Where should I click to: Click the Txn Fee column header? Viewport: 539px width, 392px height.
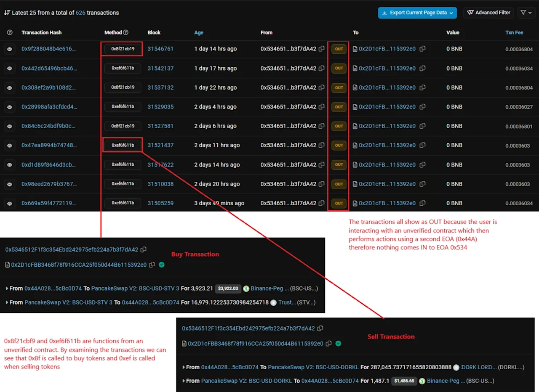pos(514,32)
